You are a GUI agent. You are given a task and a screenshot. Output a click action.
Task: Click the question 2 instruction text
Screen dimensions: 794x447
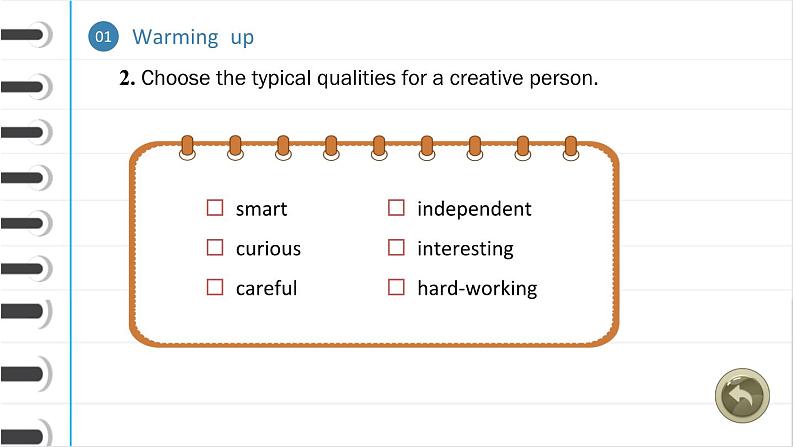369,78
